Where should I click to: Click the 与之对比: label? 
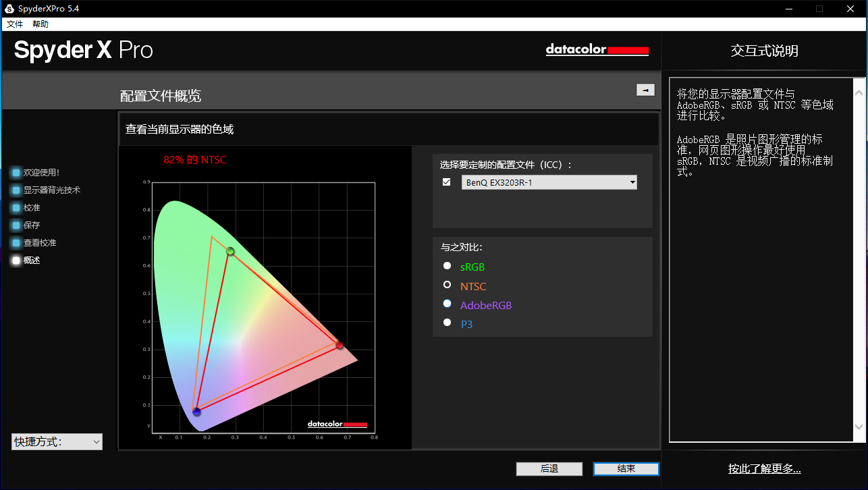462,247
